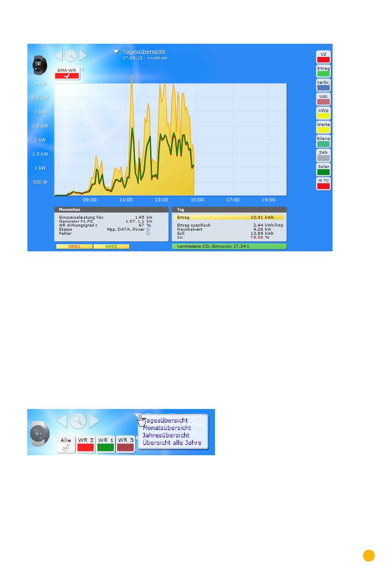Click the Einspeiseleistung Pac row
This screenshot has width=392, height=565.
[x=106, y=217]
